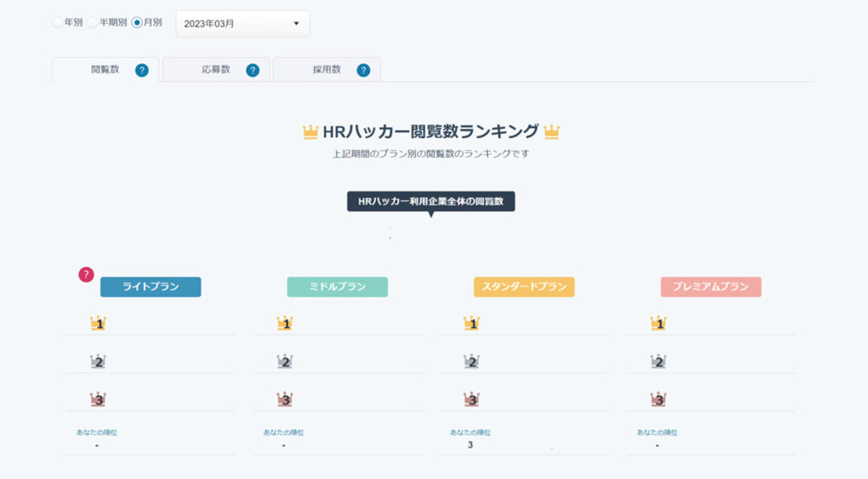Click the あなたの順位 label under ミドルプラン
This screenshot has height=479, width=868.
[283, 433]
